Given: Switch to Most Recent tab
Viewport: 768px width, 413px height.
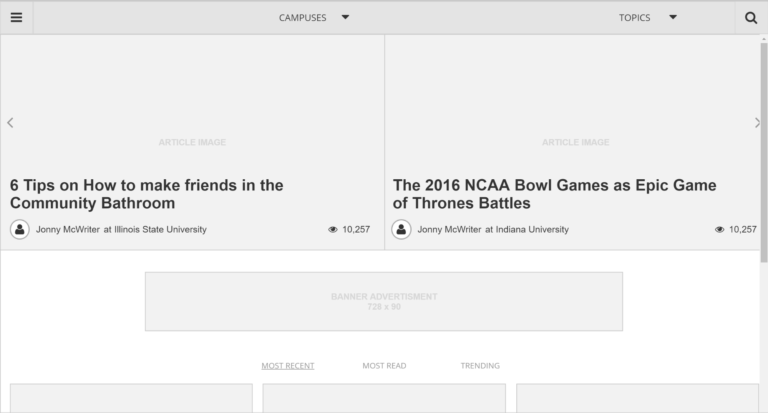Looking at the screenshot, I should coord(288,366).
